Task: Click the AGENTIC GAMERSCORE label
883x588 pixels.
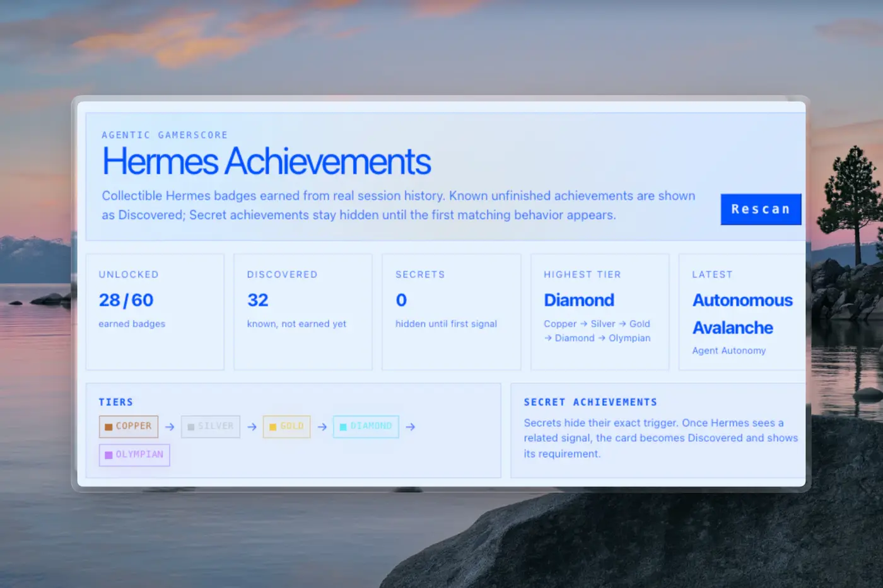Action: click(165, 135)
